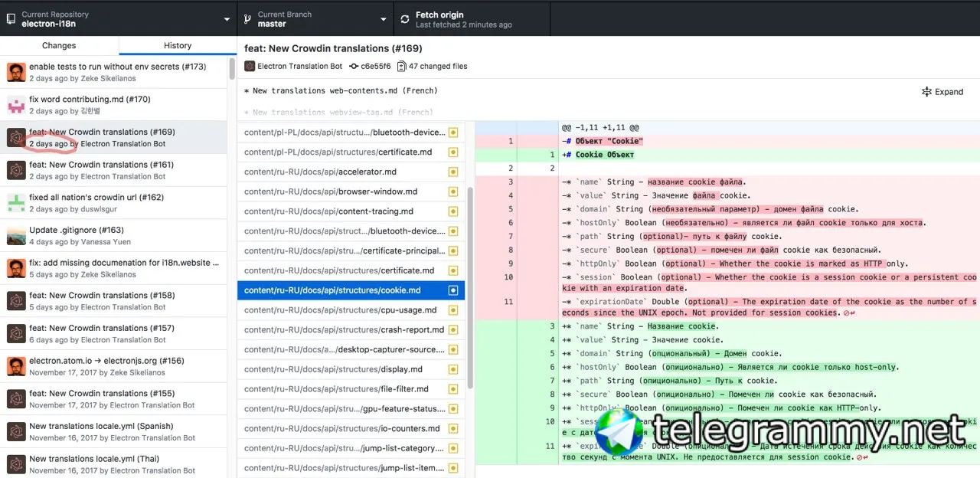This screenshot has height=478, width=980.
Task: Switch to the History tab
Action: click(178, 45)
